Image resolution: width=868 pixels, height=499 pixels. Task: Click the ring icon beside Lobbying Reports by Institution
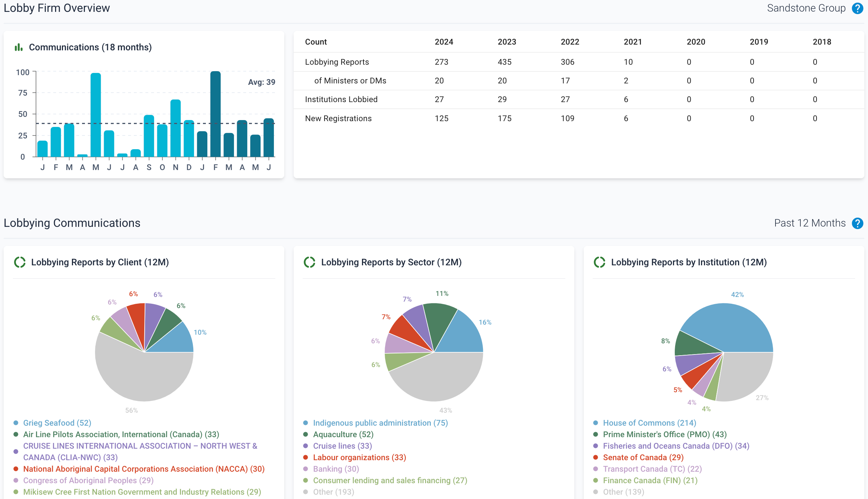click(600, 262)
